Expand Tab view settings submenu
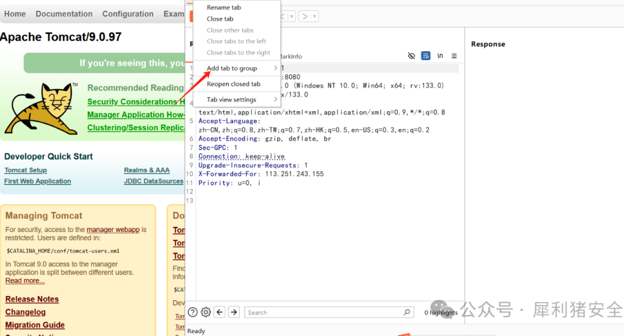The image size is (644, 336). 237,100
